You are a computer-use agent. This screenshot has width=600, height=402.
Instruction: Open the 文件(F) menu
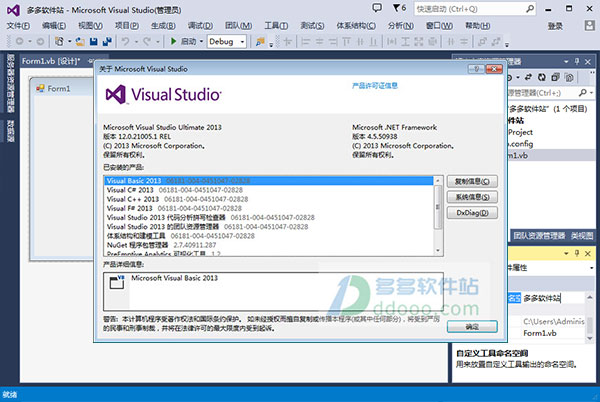(18, 26)
